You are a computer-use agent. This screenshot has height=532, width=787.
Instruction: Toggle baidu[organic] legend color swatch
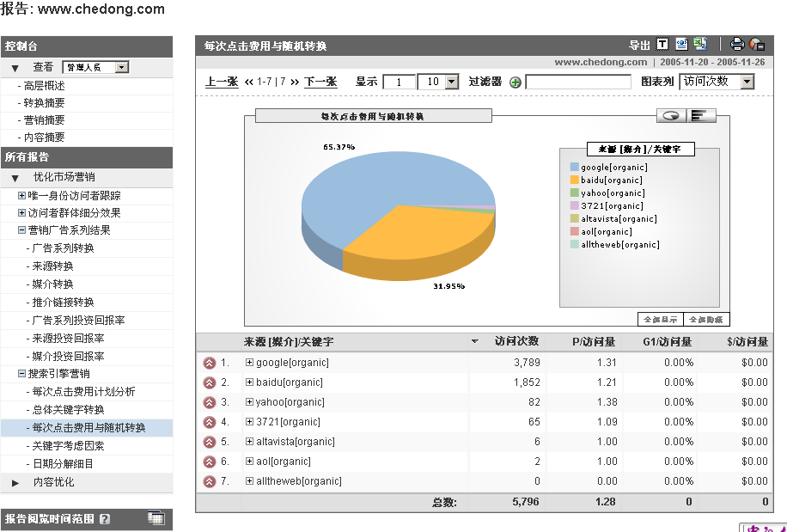575,180
